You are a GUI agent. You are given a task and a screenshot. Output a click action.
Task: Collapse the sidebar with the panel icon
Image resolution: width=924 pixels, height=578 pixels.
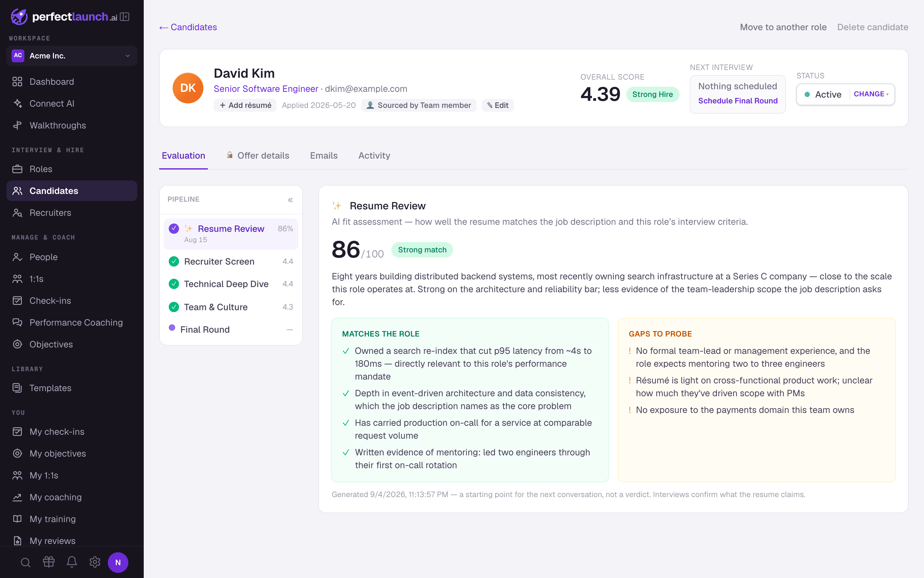pyautogui.click(x=124, y=17)
